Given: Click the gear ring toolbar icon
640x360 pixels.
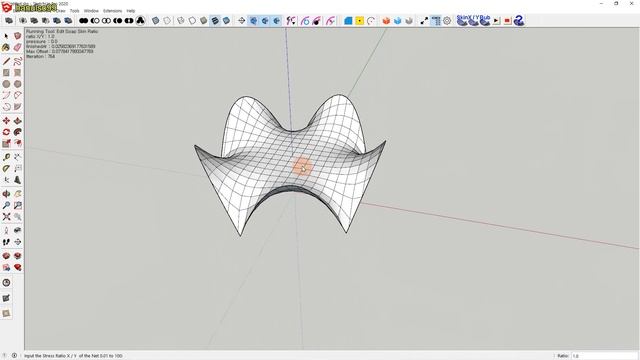Looking at the screenshot, I should [447, 20].
